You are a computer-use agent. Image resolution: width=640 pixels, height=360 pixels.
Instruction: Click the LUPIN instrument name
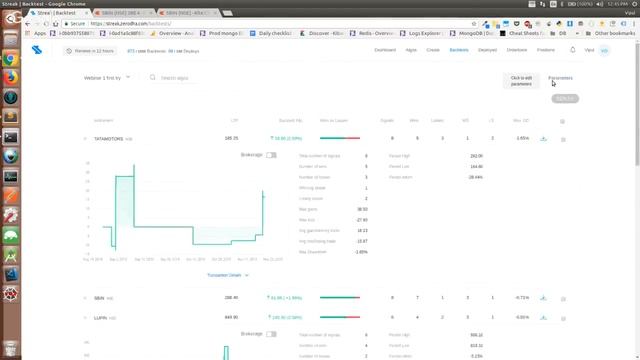tap(100, 318)
